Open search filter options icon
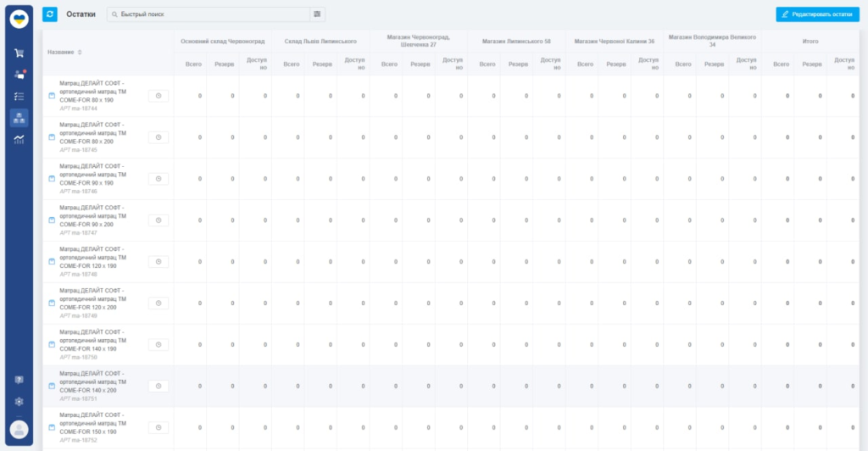 point(318,14)
